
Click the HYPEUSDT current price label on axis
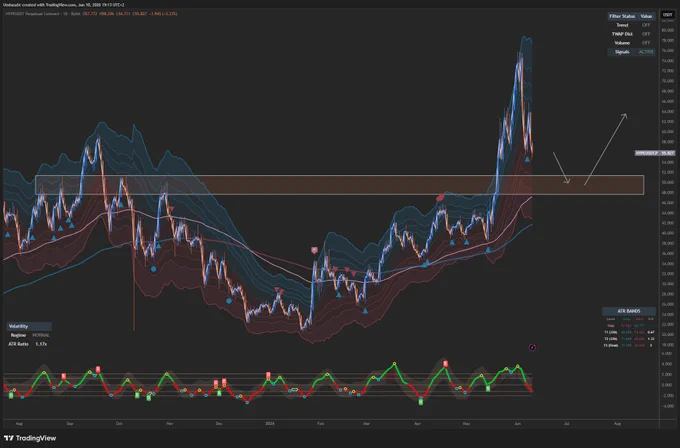pyautogui.click(x=655, y=153)
